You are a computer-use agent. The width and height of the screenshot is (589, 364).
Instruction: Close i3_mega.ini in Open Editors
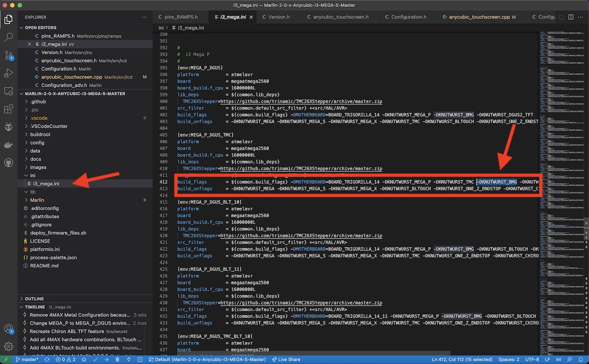[30, 45]
